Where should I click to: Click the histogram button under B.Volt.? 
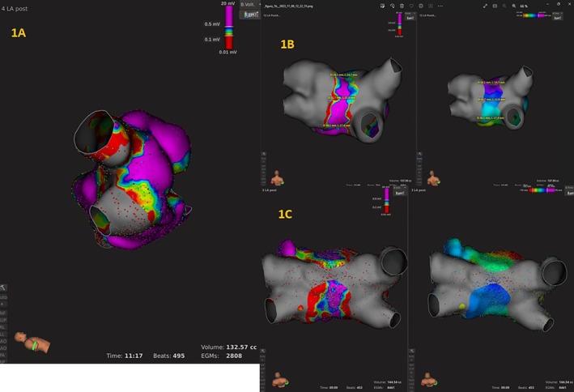tap(249, 15)
